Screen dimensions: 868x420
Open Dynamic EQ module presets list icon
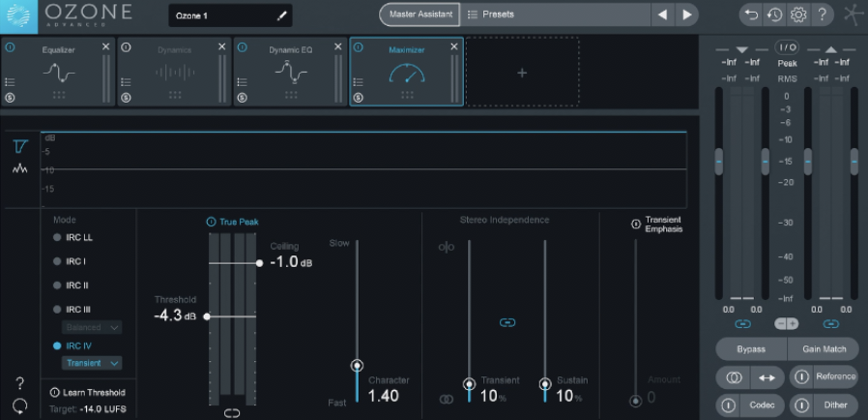click(242, 82)
